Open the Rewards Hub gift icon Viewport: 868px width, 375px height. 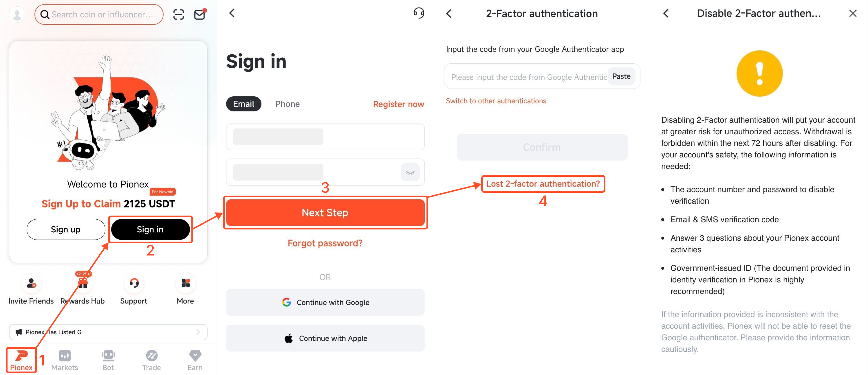coord(83,283)
